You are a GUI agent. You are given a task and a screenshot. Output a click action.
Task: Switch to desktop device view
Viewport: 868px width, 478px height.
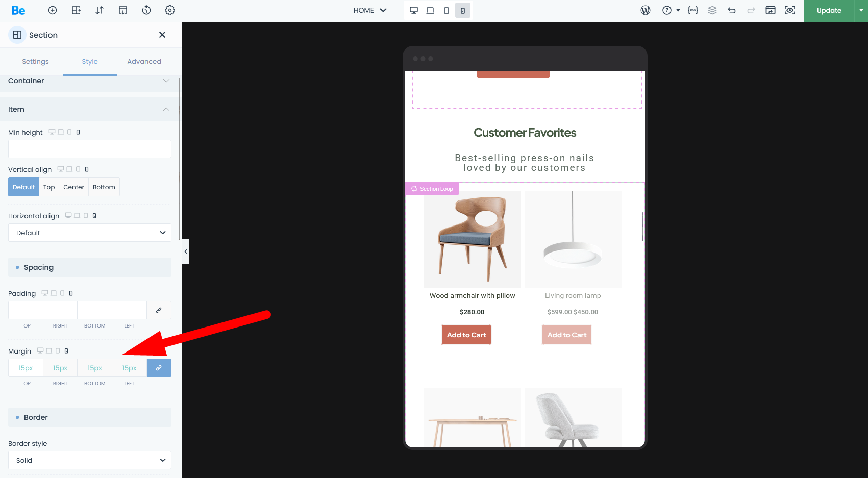pyautogui.click(x=414, y=10)
